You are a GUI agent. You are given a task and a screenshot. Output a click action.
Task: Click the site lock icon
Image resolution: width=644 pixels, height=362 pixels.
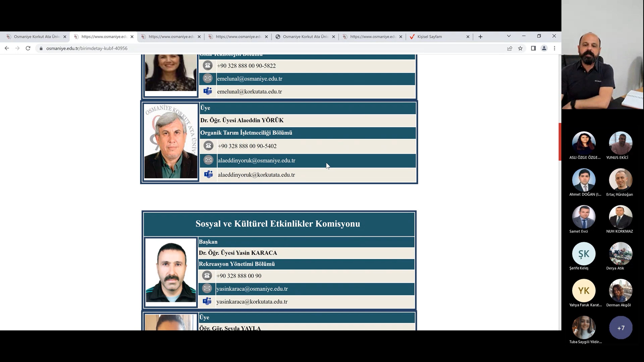41,48
